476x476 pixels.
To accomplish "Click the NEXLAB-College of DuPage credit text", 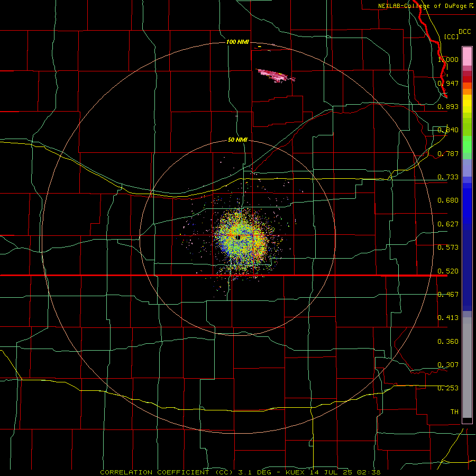I will (x=426, y=6).
